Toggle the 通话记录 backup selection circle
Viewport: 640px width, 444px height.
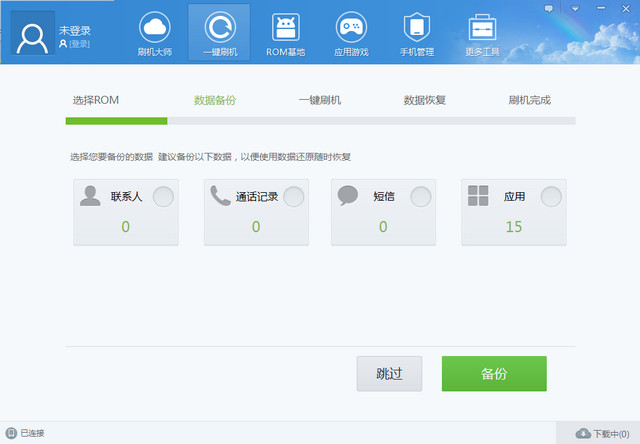pyautogui.click(x=293, y=197)
